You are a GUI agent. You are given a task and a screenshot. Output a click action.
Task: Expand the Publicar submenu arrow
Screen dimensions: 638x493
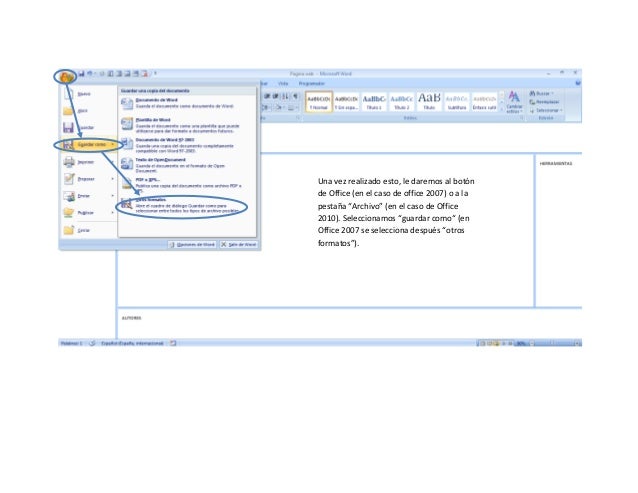point(113,213)
